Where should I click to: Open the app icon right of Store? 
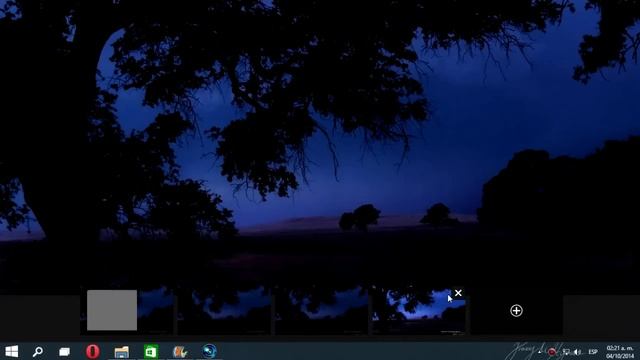tap(180, 351)
